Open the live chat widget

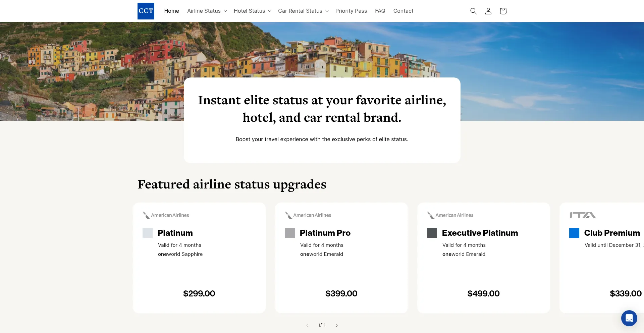[x=629, y=318]
